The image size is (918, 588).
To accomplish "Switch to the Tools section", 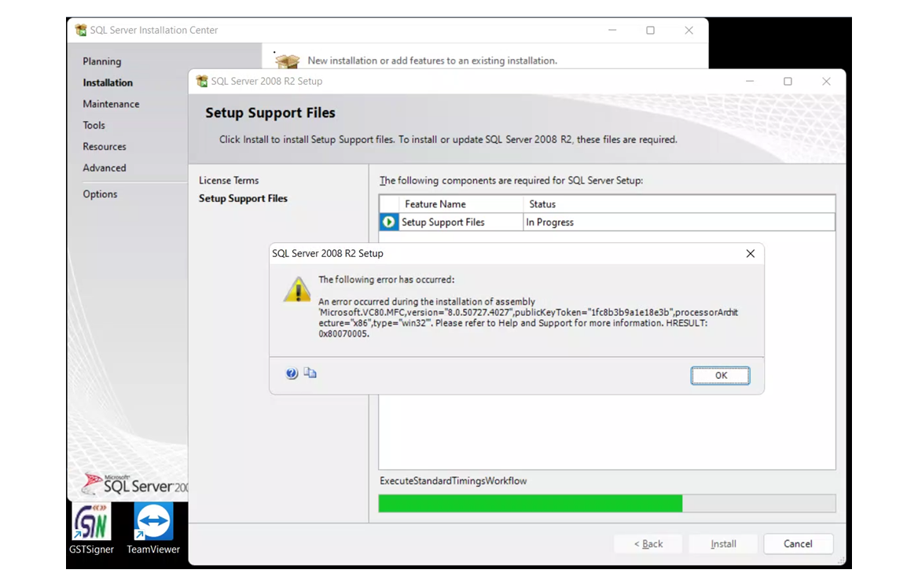I will click(94, 125).
